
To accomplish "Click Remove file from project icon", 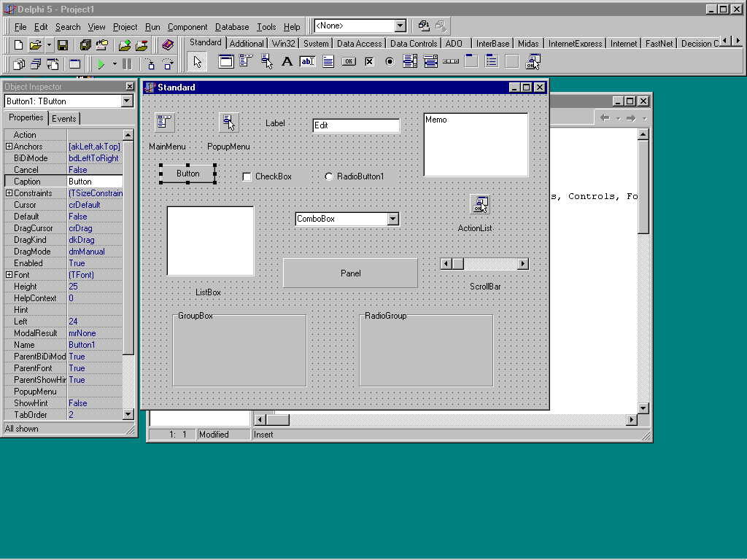I will point(142,44).
